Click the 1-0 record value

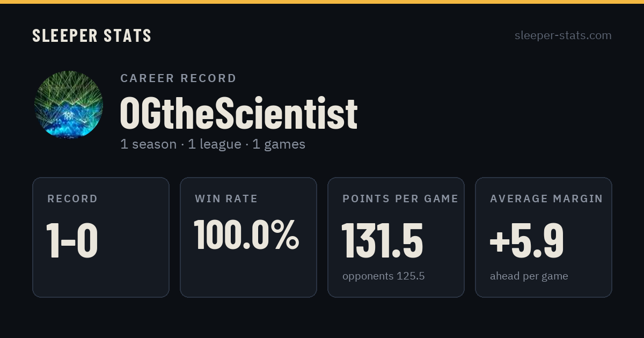tap(72, 241)
